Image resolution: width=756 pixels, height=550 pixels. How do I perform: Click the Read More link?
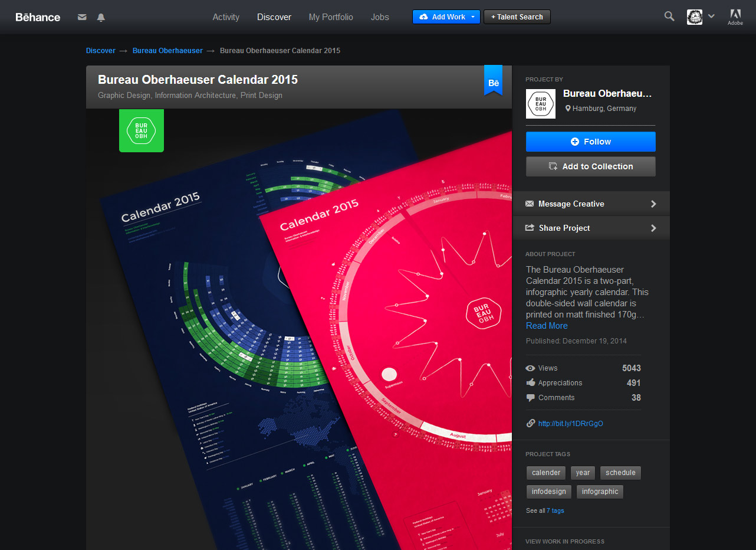click(546, 325)
